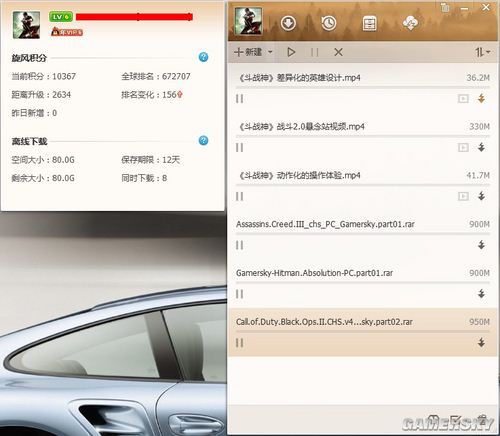Toggle pause on Call.of.Duty.Black.Ops.II part02.rar
The image size is (500, 436).
tap(239, 343)
